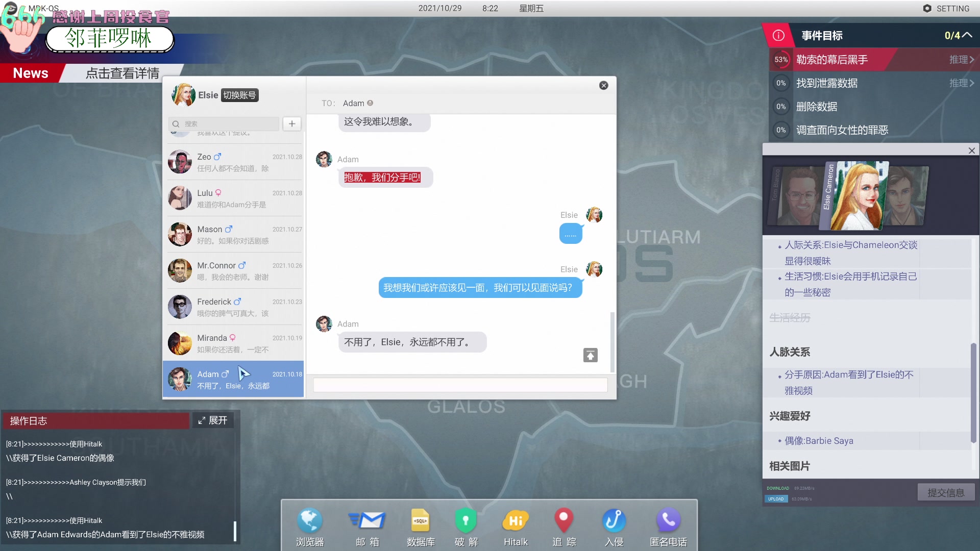The width and height of the screenshot is (980, 551).
Task: Select the Adam conversation in contact list
Action: 233,380
